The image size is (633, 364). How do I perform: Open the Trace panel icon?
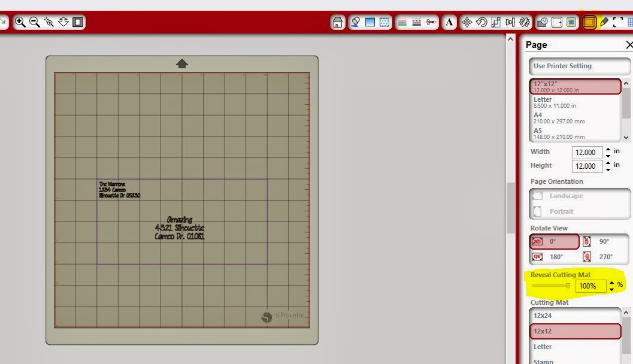point(571,22)
